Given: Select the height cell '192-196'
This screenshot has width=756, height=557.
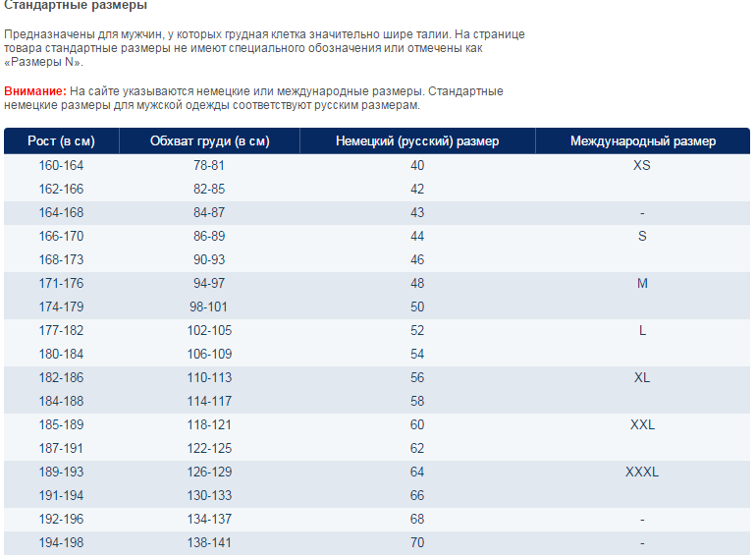Looking at the screenshot, I should (61, 519).
